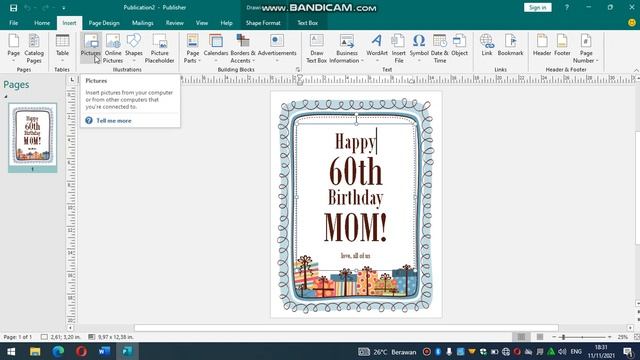Select page 1 thumbnail in Pages pane
Image resolution: width=640 pixels, height=360 pixels.
click(33, 134)
